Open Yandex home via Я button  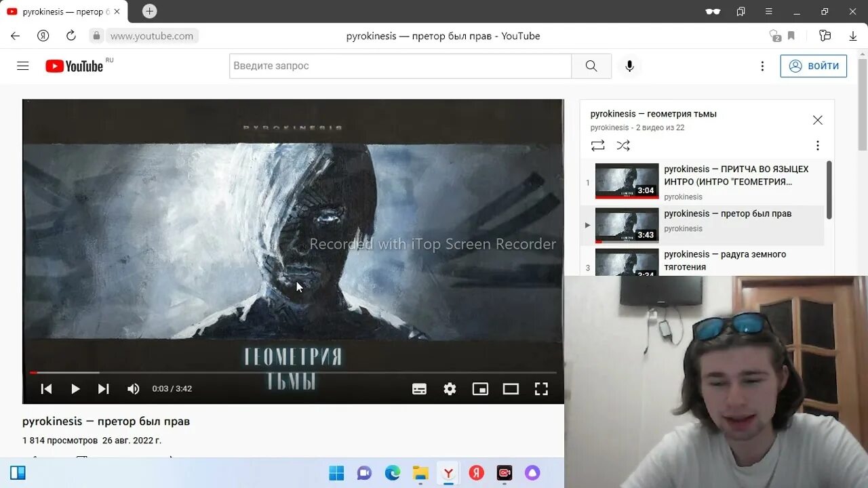click(x=43, y=36)
